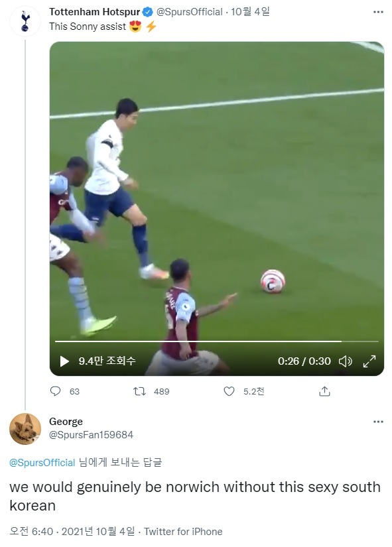The image size is (392, 547).
Task: Open the Tottenham tweet's three-dot menu
Action: [x=378, y=12]
